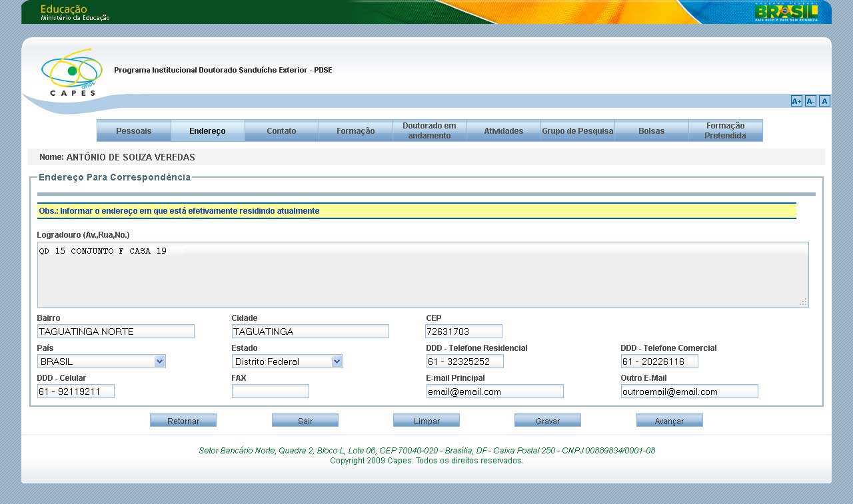Focus the Logradouro address text area
The height and width of the screenshot is (504, 853).
423,274
